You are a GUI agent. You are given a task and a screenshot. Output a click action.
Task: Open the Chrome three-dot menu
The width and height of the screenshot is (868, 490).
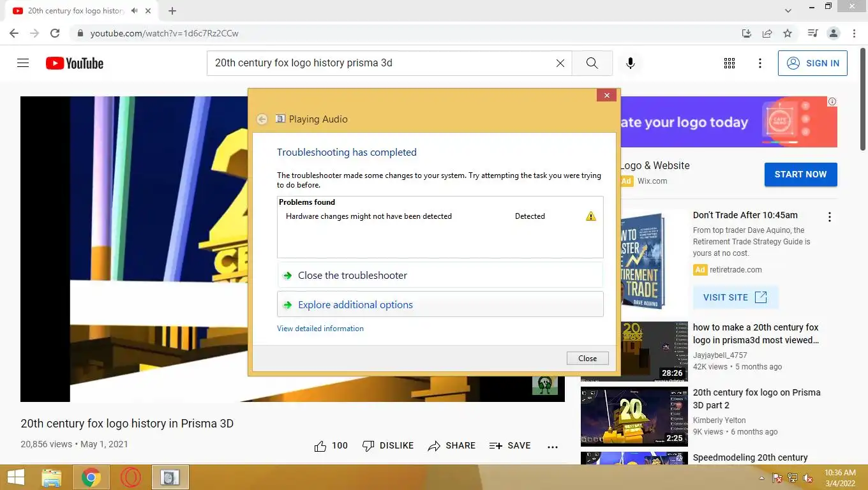[x=854, y=33]
